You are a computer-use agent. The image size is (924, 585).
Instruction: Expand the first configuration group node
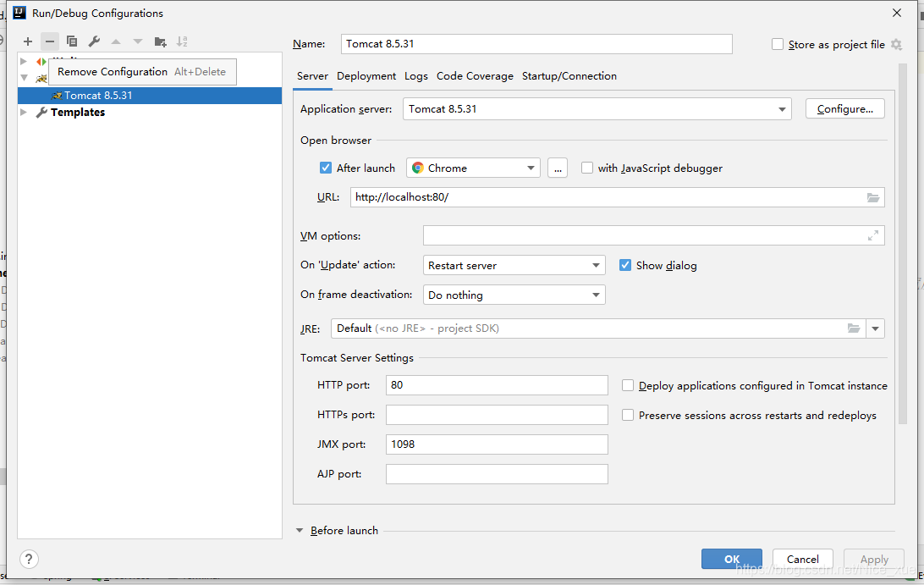pyautogui.click(x=24, y=61)
